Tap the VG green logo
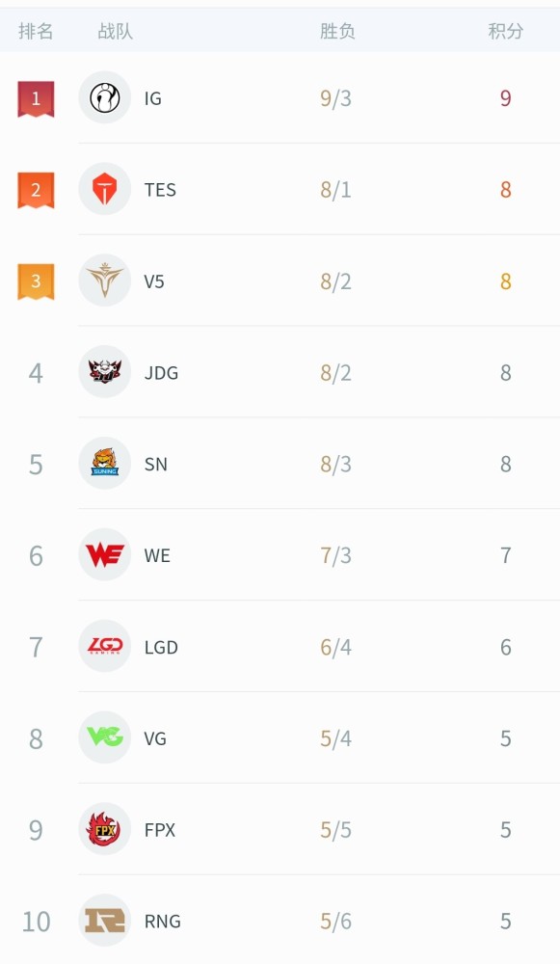560x964 pixels. coord(104,737)
